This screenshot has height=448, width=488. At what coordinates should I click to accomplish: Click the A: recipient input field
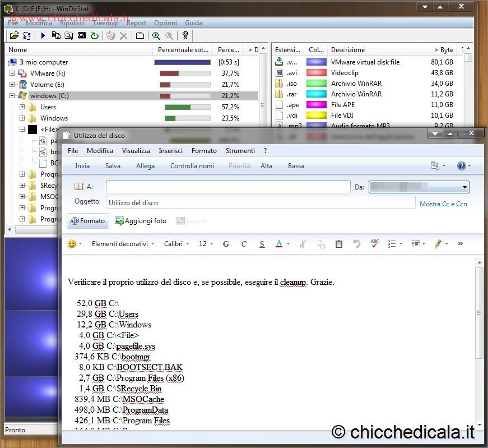(227, 187)
